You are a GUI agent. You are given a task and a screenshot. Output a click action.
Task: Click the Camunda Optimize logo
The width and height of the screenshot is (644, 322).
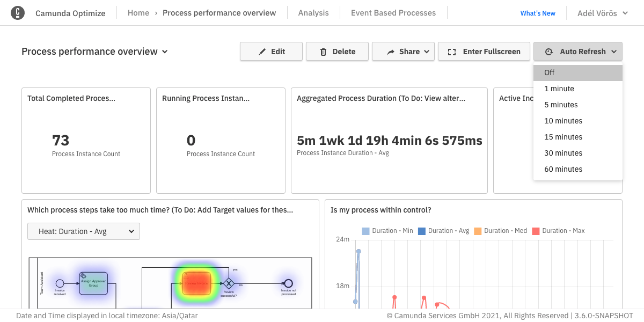pyautogui.click(x=18, y=12)
